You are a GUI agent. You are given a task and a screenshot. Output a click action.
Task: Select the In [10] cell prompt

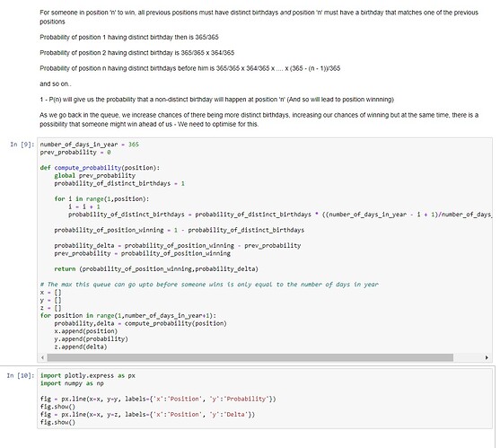[x=21, y=375]
